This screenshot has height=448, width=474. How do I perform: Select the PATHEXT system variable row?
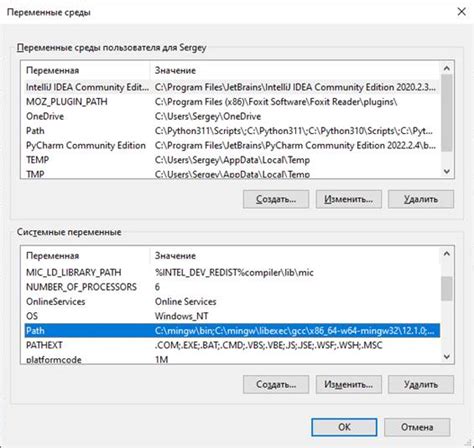[x=232, y=345]
